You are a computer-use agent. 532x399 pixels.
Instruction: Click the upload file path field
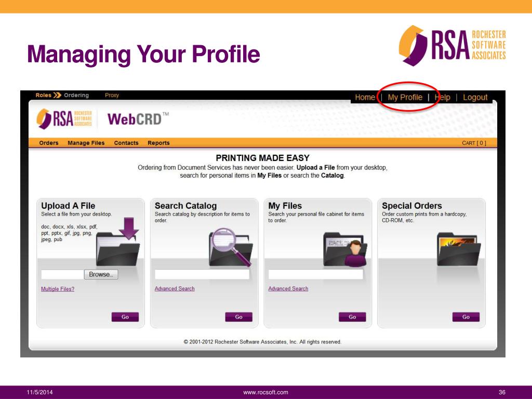point(62,274)
